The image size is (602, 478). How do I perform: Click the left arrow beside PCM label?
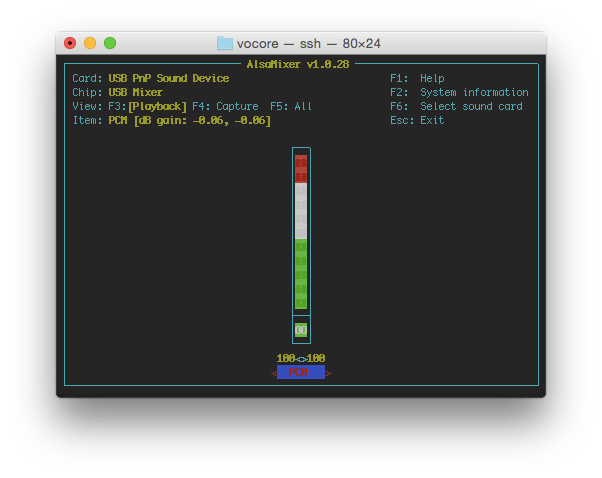275,373
